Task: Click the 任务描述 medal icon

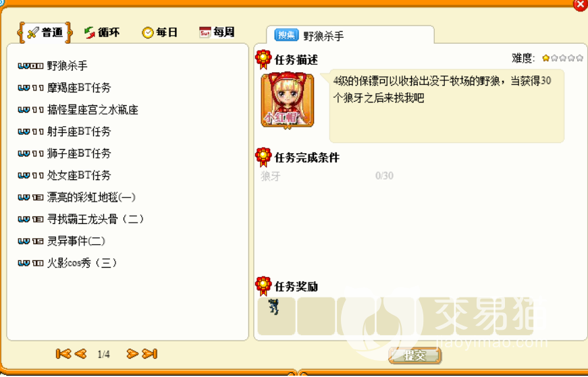Action: [x=263, y=59]
